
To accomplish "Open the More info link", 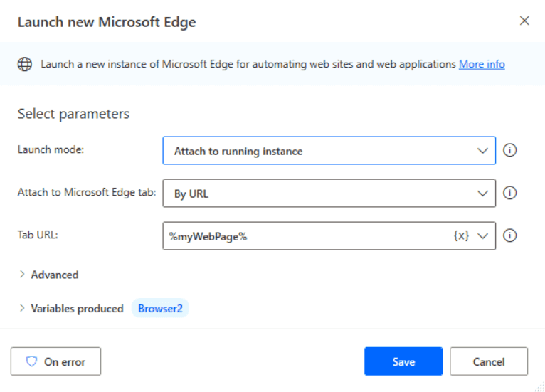I will coord(482,64).
